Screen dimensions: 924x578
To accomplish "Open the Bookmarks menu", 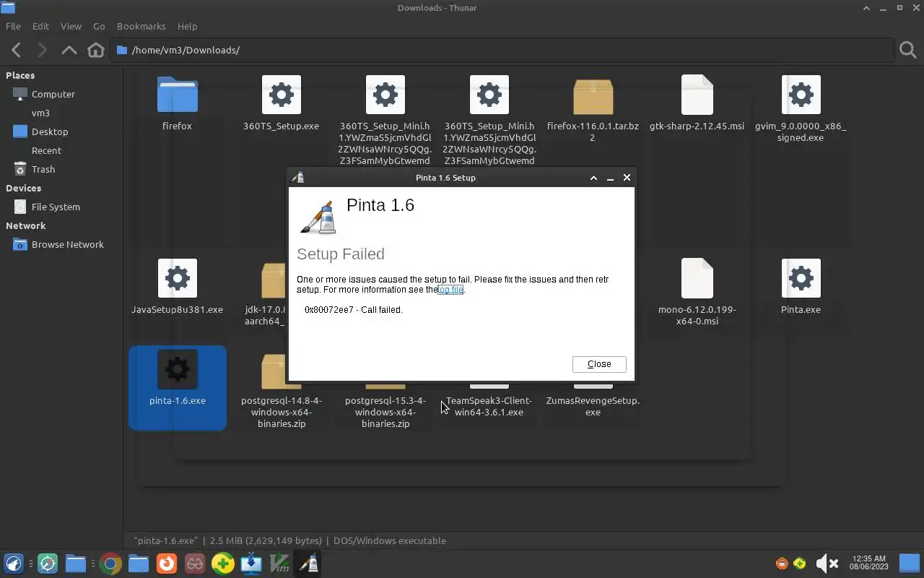I will tap(141, 26).
